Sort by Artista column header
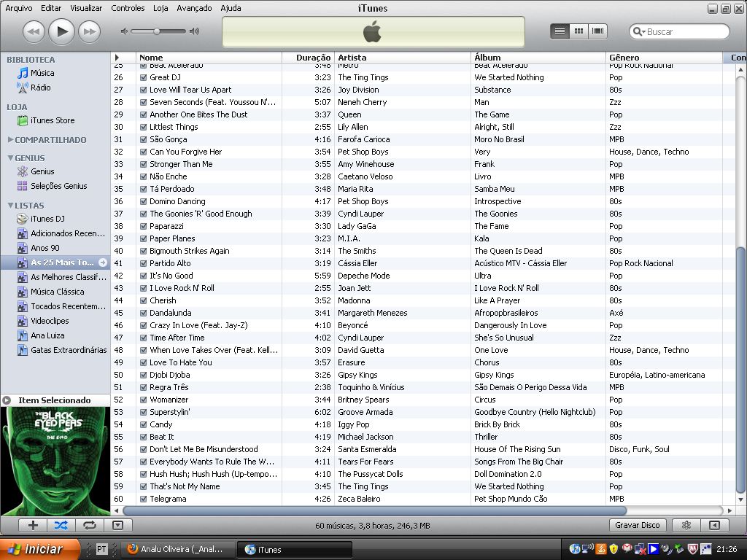The height and width of the screenshot is (560, 747). [x=403, y=58]
